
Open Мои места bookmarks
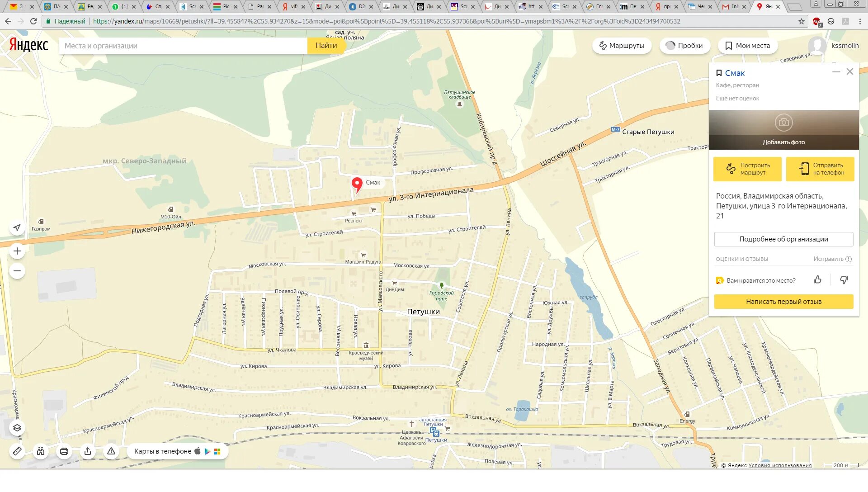[x=747, y=46]
